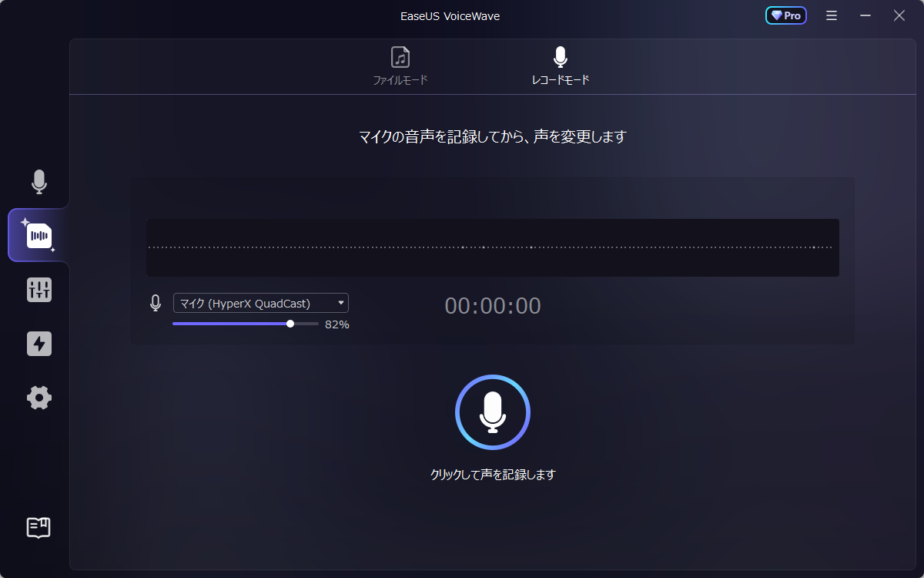This screenshot has width=924, height=578.
Task: Open the hamburger menu in title bar
Action: point(832,15)
